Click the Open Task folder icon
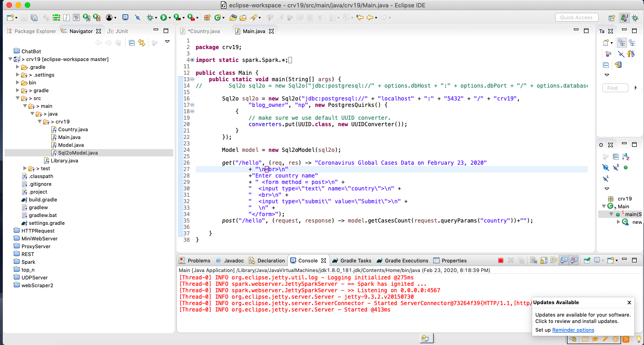 click(x=243, y=17)
